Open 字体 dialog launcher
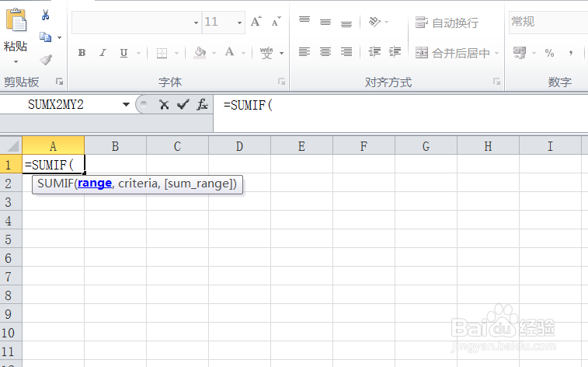Viewport: 588px width, 367px height. [281, 81]
